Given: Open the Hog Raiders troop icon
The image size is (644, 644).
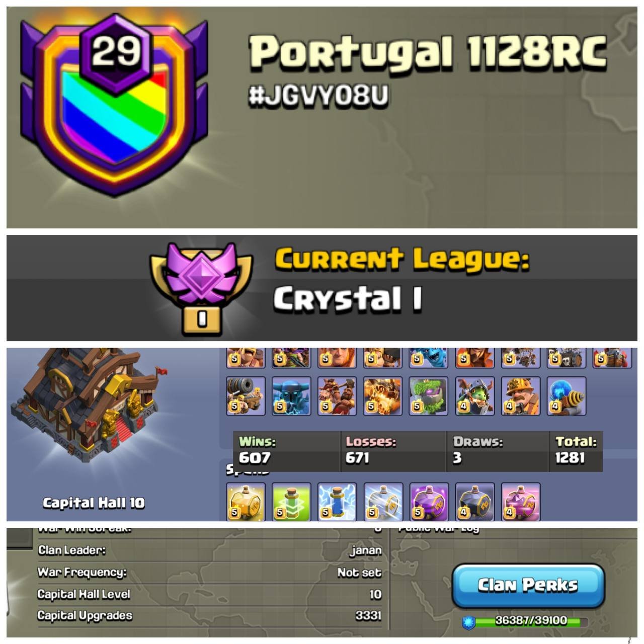Looking at the screenshot, I should (337, 396).
